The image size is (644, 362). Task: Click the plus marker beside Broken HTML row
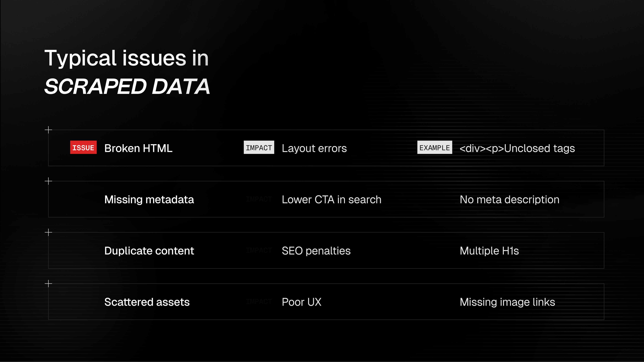tap(48, 130)
